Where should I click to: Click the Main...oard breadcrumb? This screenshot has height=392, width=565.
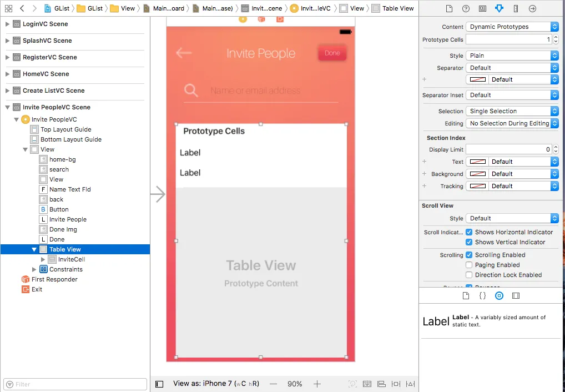point(164,8)
